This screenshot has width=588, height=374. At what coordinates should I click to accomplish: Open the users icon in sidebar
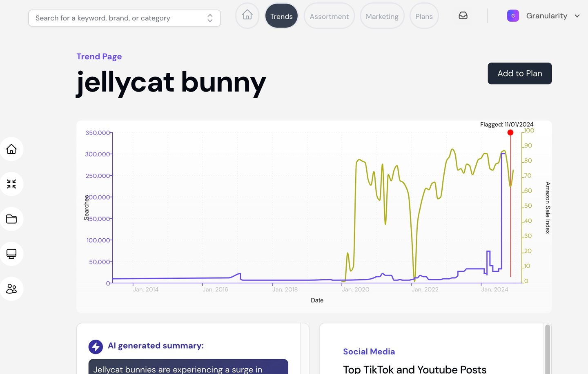tap(11, 289)
